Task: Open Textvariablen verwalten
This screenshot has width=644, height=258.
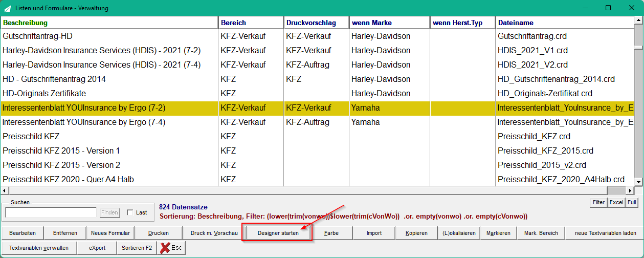Action: [x=39, y=248]
